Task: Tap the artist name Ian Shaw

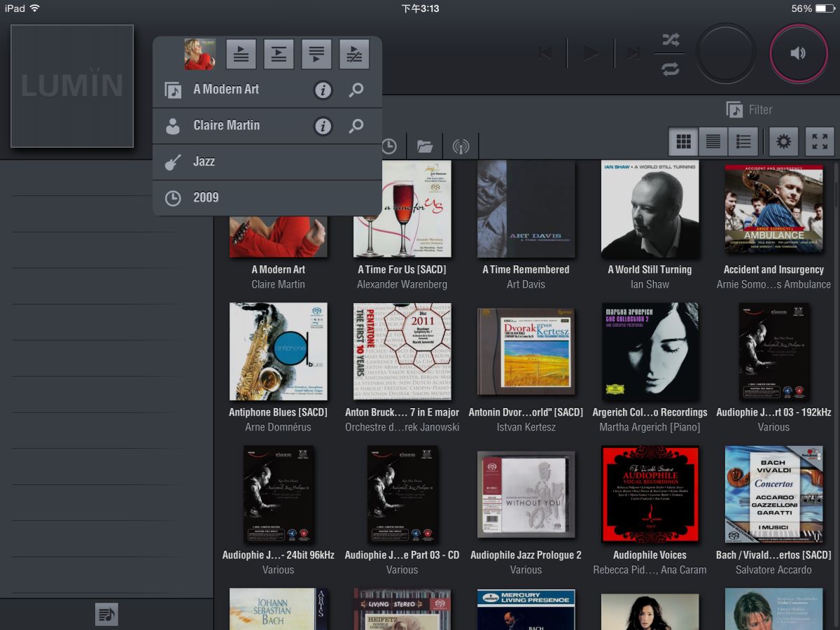Action: pyautogui.click(x=650, y=284)
